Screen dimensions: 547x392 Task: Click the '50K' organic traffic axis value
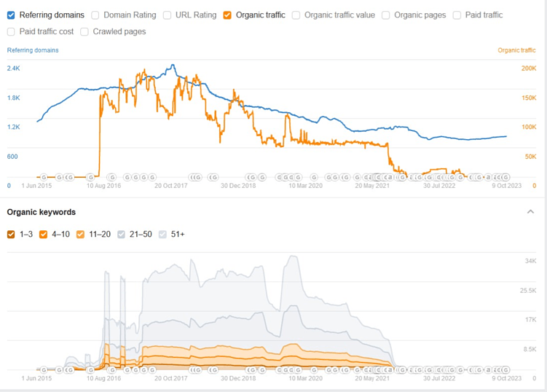pos(530,157)
